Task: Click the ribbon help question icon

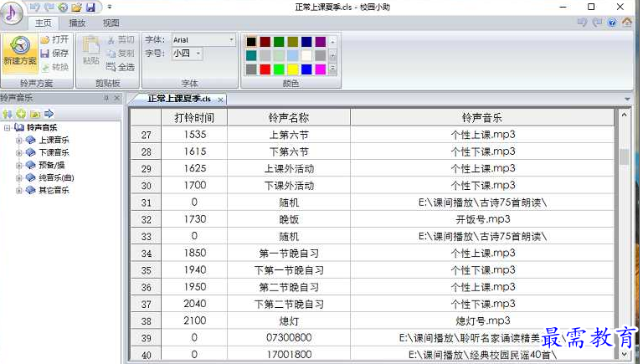Action: coord(612,23)
